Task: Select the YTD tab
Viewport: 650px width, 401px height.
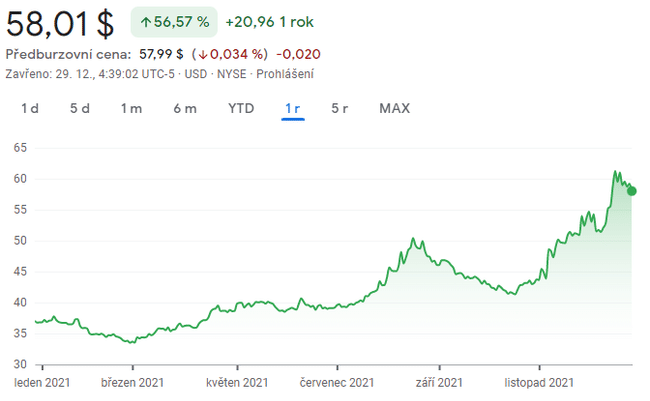Action: pos(241,108)
